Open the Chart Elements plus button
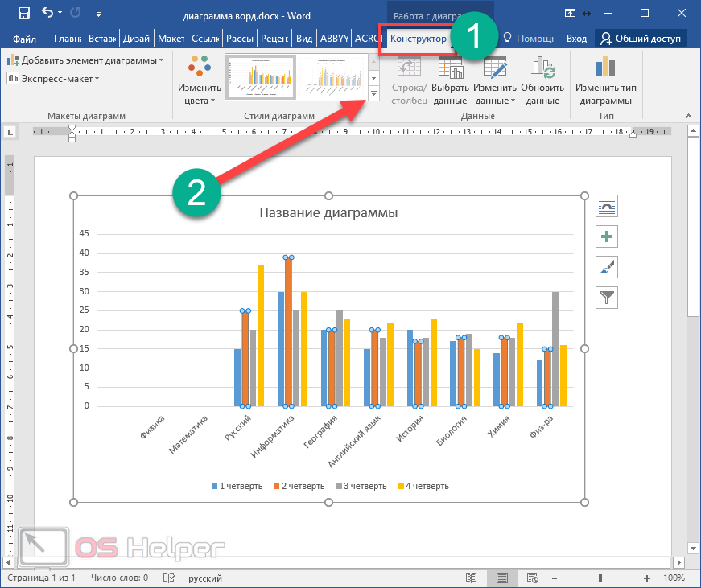 pos(607,236)
